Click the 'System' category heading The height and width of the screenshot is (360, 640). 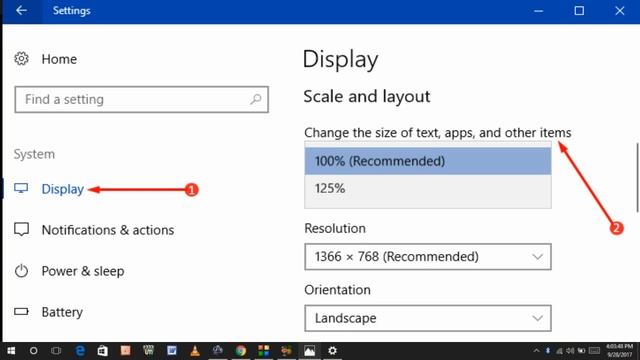coord(34,154)
